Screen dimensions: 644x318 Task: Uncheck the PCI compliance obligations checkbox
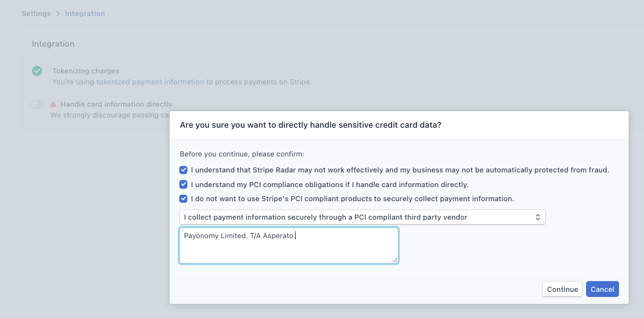(183, 185)
